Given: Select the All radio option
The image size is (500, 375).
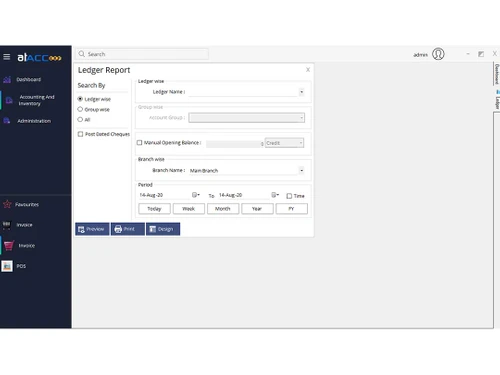Looking at the screenshot, I should [x=80, y=119].
